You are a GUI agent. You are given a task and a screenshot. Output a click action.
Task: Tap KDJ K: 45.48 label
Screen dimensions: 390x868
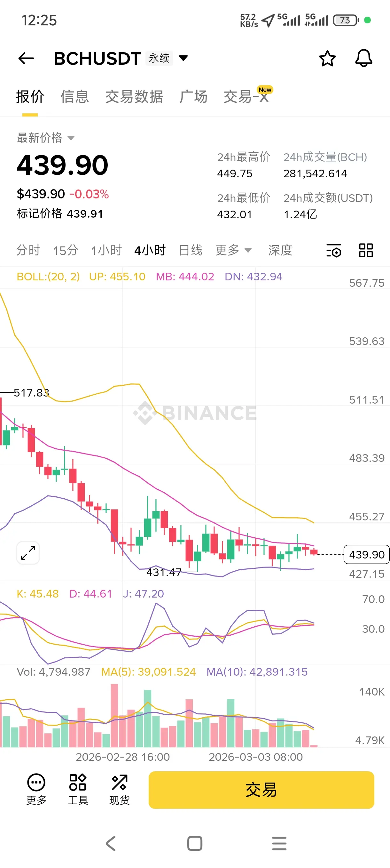[38, 593]
